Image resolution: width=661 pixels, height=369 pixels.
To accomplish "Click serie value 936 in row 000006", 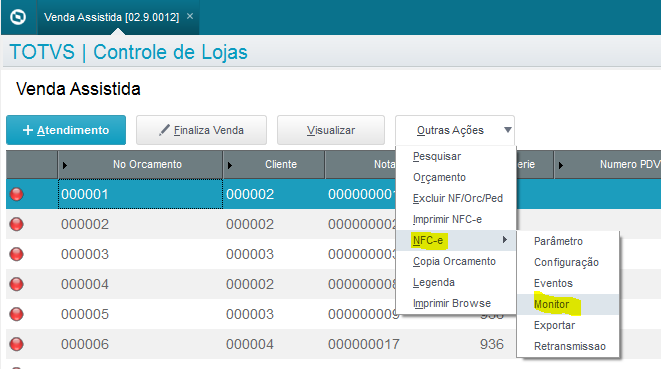I will (x=492, y=344).
